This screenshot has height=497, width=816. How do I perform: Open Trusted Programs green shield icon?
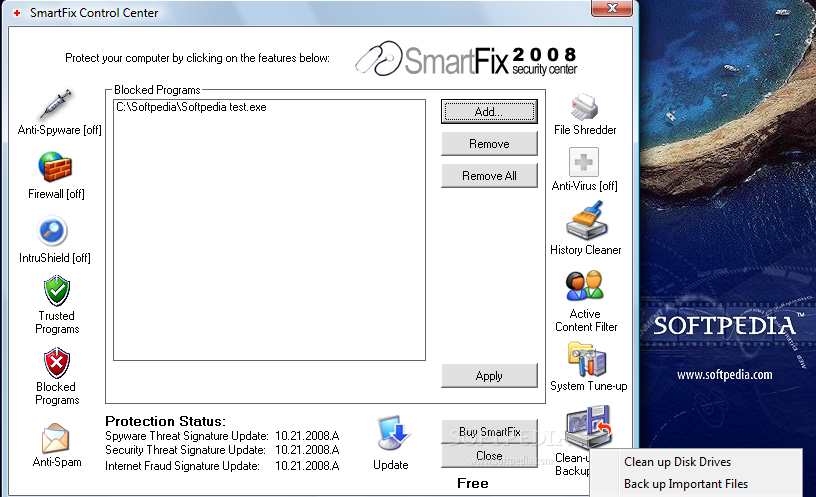point(57,291)
